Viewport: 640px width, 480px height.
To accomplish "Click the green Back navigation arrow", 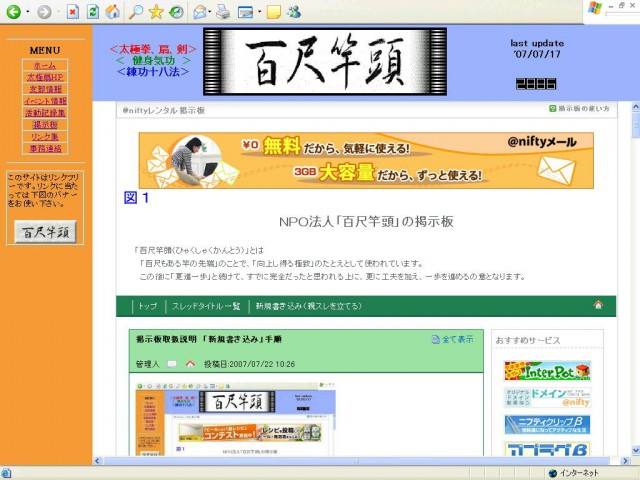I will 13,12.
